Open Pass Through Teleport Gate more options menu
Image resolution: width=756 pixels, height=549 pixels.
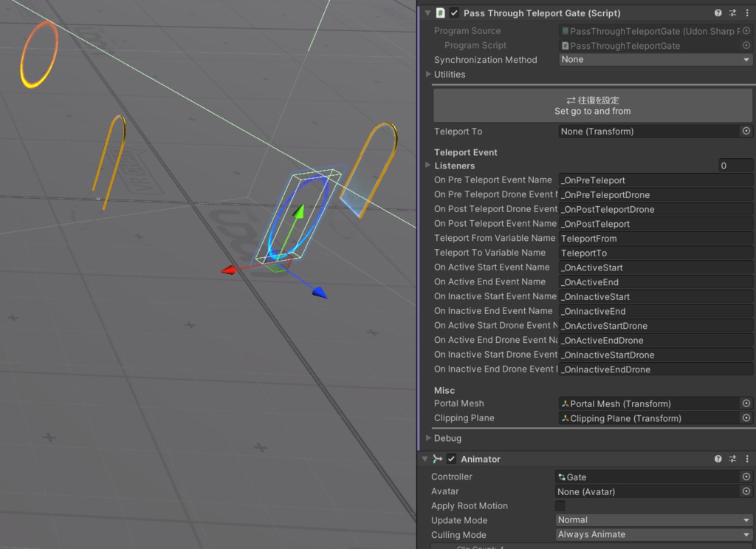(x=747, y=13)
